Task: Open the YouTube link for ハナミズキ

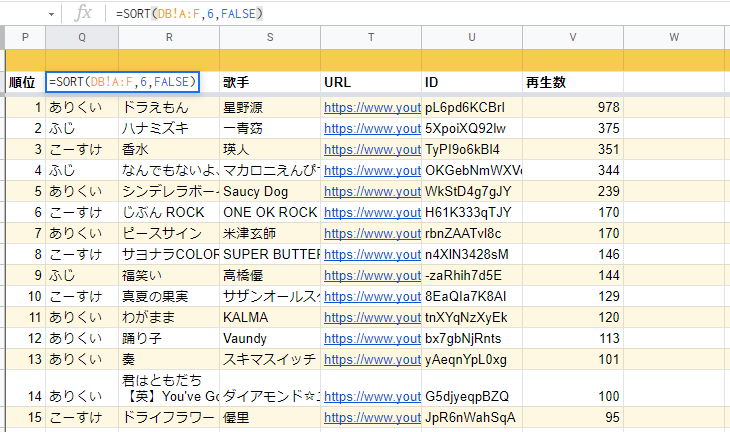Action: click(371, 128)
